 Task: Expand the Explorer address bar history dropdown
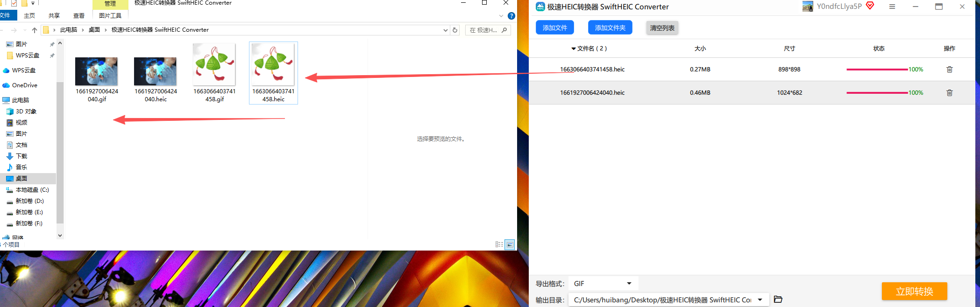pyautogui.click(x=445, y=30)
